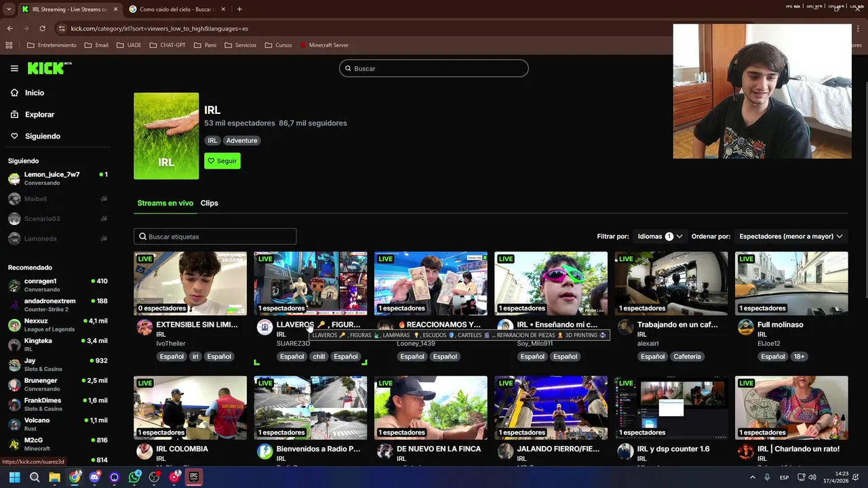This screenshot has width=868, height=488.
Task: Open Windows Start menu
Action: click(x=14, y=477)
